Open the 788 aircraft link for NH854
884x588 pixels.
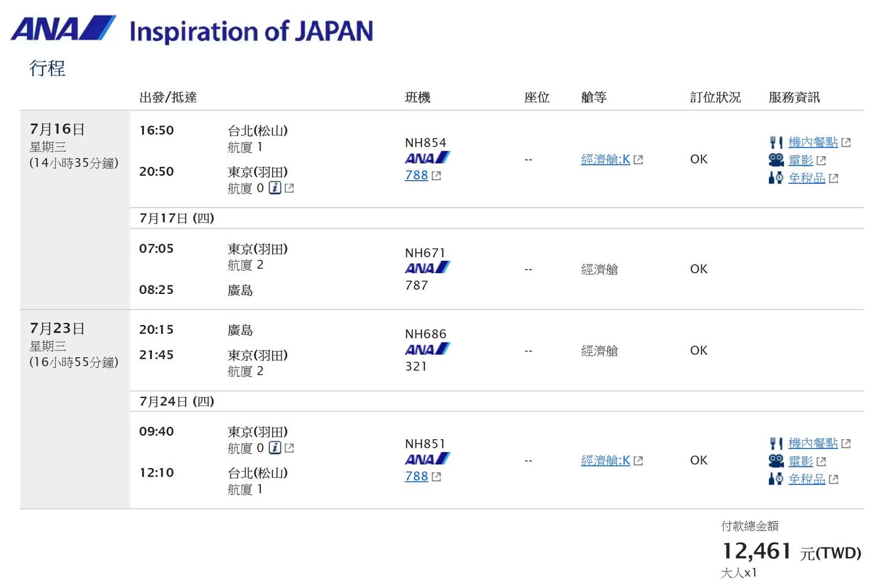coord(417,175)
